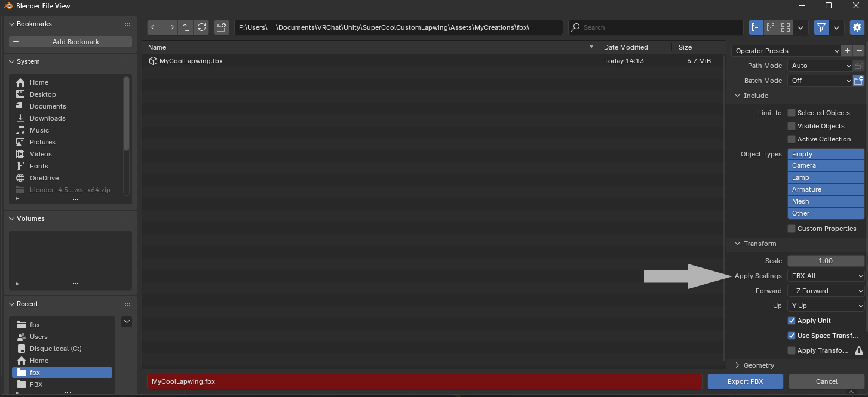Image resolution: width=868 pixels, height=397 pixels.
Task: Go back to the previous folder
Action: pos(155,27)
